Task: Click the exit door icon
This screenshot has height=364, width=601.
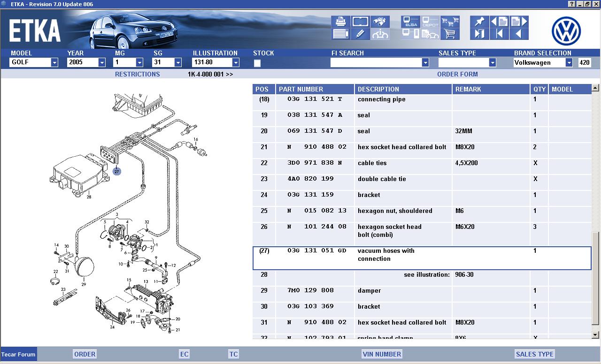Action: [x=479, y=34]
